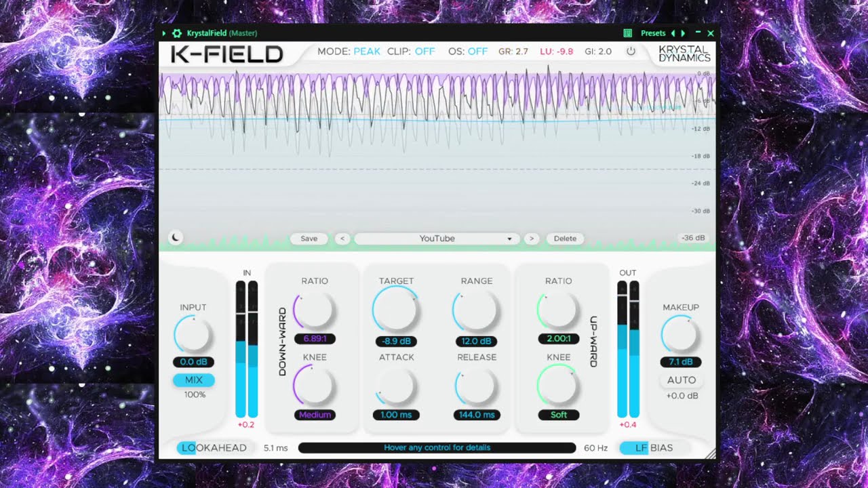The height and width of the screenshot is (488, 868).
Task: Click the 7.1 dB makeup value field
Action: [680, 362]
